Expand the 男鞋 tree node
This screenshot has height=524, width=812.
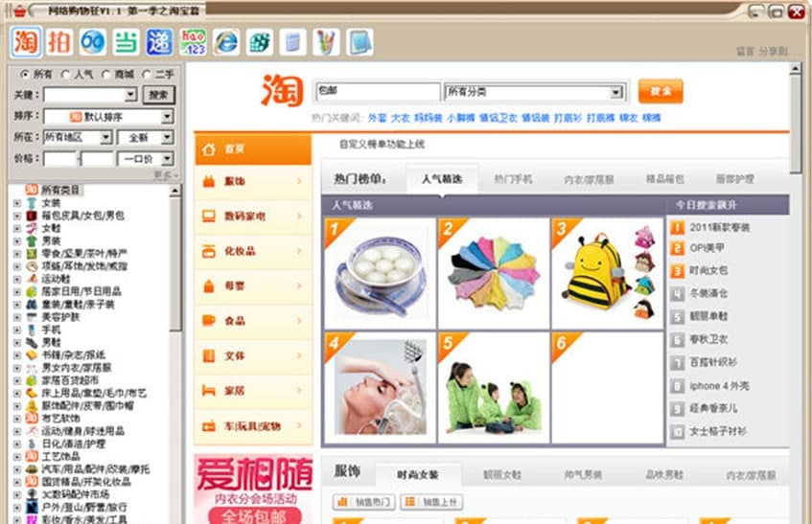(17, 342)
